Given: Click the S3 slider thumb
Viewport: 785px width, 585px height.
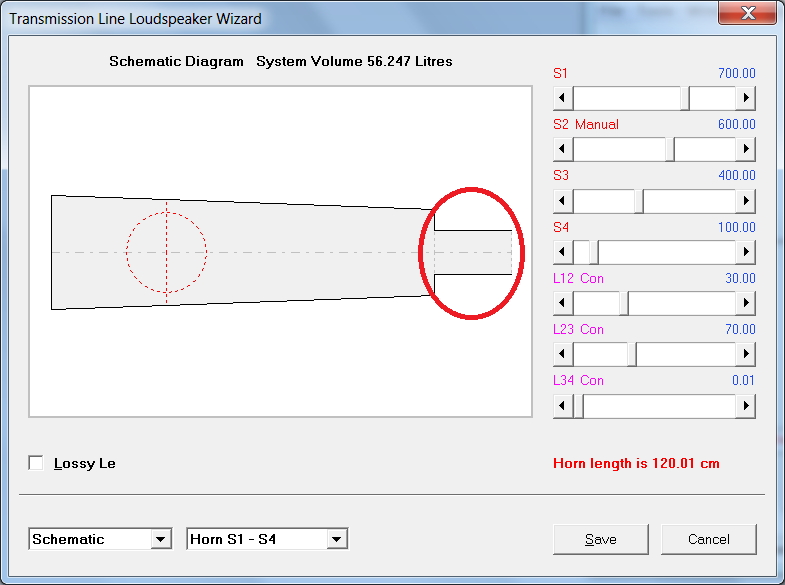Looking at the screenshot, I should (x=639, y=201).
